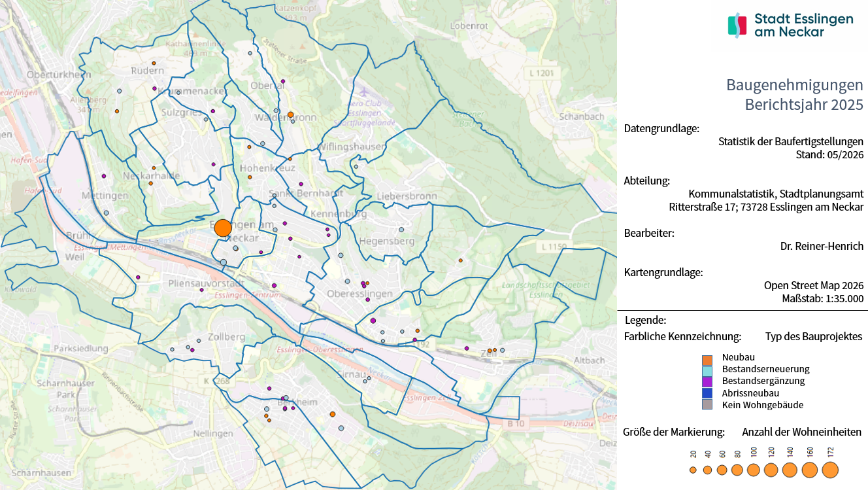This screenshot has height=490, width=868.
Task: Click the 'Wiflingshausen' label on the map
Action: click(x=352, y=147)
